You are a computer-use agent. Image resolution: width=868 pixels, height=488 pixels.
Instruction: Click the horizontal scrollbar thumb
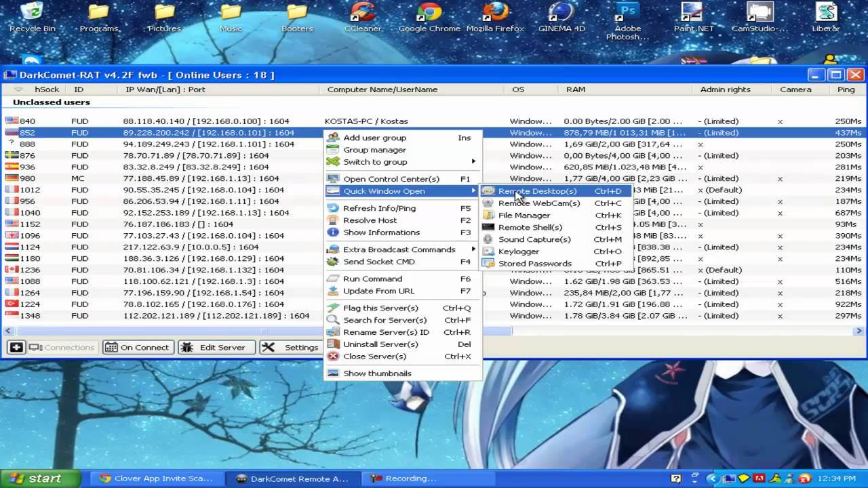click(x=264, y=331)
